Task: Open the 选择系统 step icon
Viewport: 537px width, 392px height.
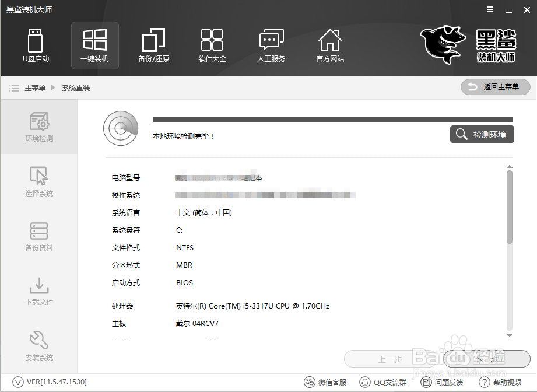Action: pyautogui.click(x=38, y=181)
